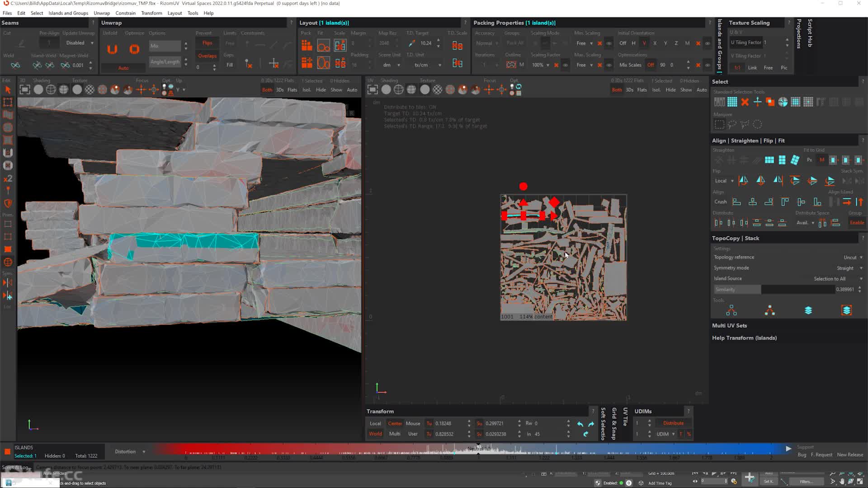This screenshot has height=488, width=868.
Task: Open the Tools menu
Action: [x=193, y=13]
